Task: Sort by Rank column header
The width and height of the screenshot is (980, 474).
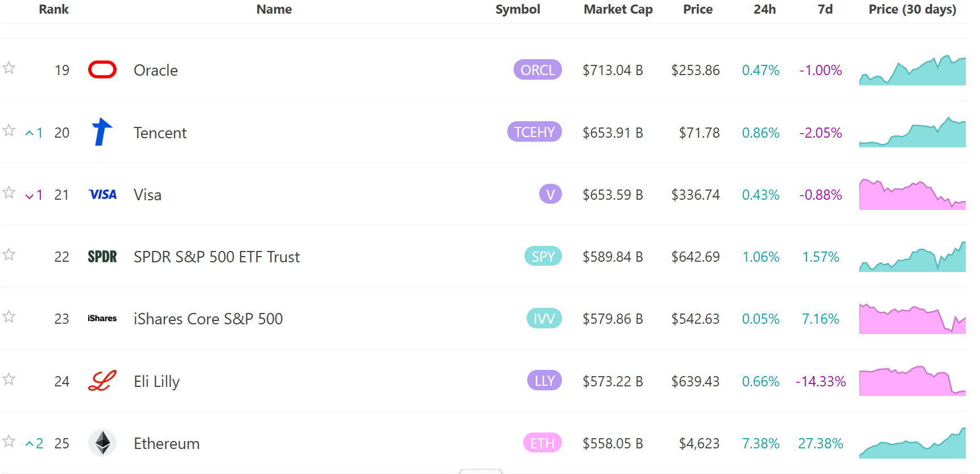Action: [53, 9]
